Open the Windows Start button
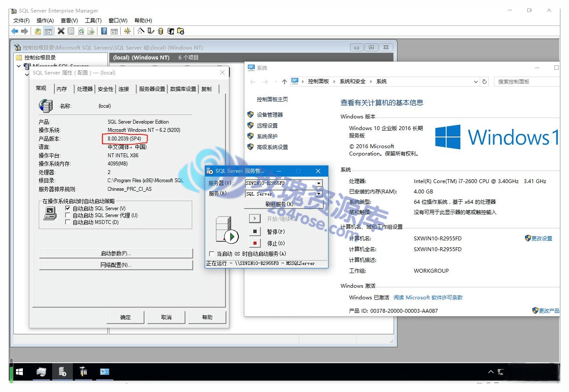Screen dimensions: 569x392 pyautogui.click(x=19, y=371)
